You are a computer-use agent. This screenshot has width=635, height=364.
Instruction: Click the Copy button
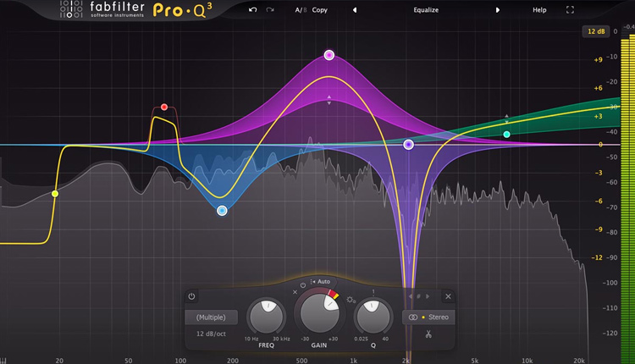(x=319, y=10)
